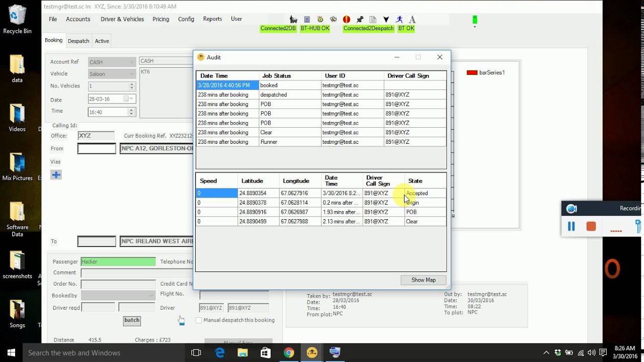
Task: Open the File menu
Action: (x=53, y=19)
